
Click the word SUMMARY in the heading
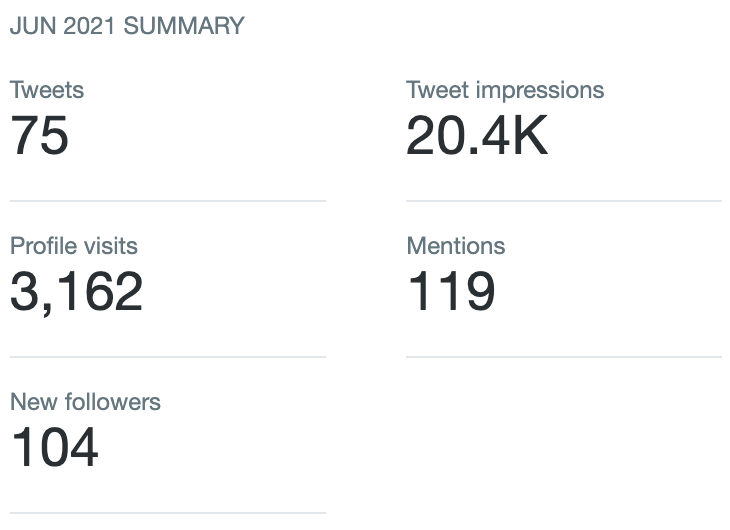pos(184,26)
